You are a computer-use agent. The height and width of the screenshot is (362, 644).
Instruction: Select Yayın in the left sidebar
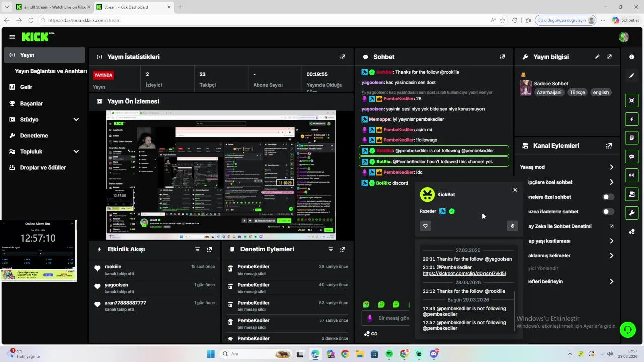[44, 55]
